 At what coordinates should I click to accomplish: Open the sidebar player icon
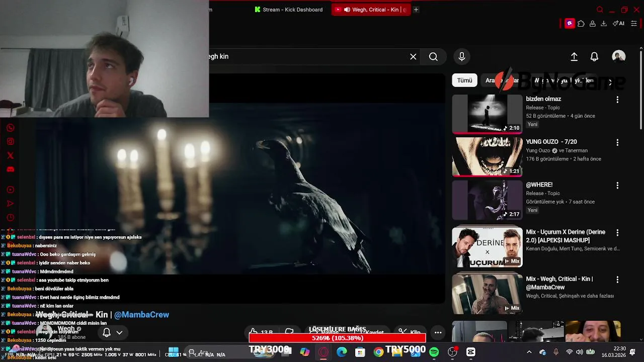point(10,190)
